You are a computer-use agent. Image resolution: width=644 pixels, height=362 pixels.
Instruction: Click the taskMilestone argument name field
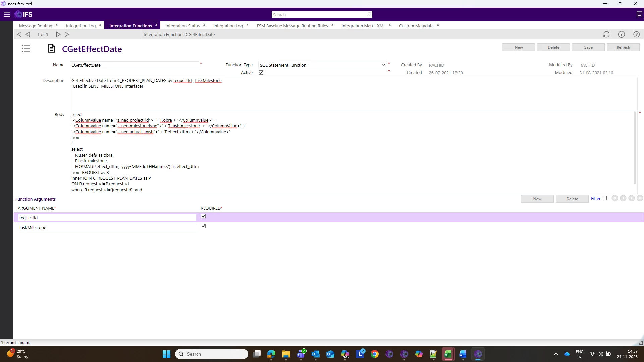[x=107, y=227]
